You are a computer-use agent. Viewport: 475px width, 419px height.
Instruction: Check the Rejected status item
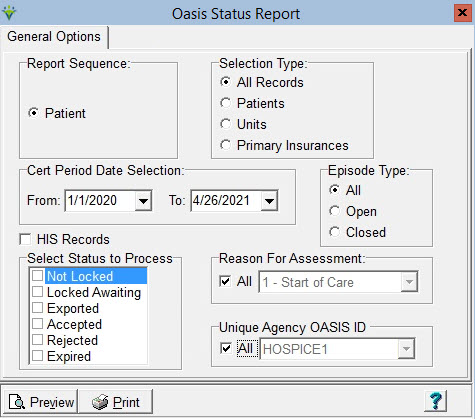(37, 340)
